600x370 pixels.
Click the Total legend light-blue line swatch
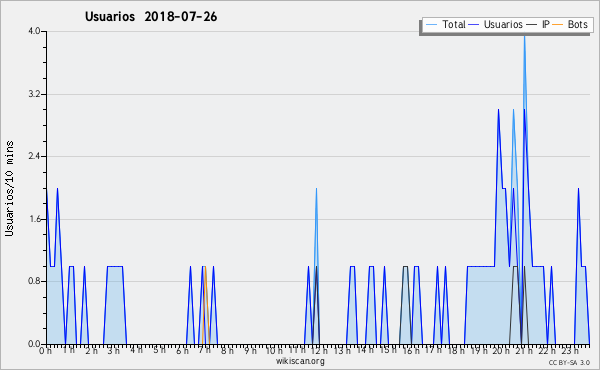431,25
